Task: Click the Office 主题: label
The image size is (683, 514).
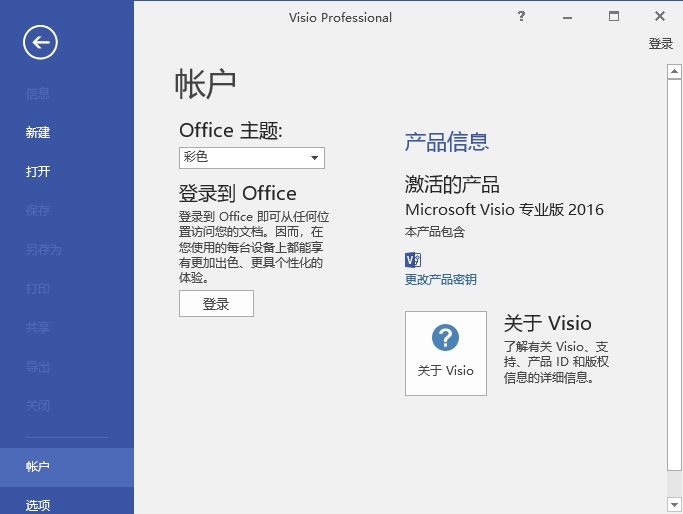Action: 231,130
